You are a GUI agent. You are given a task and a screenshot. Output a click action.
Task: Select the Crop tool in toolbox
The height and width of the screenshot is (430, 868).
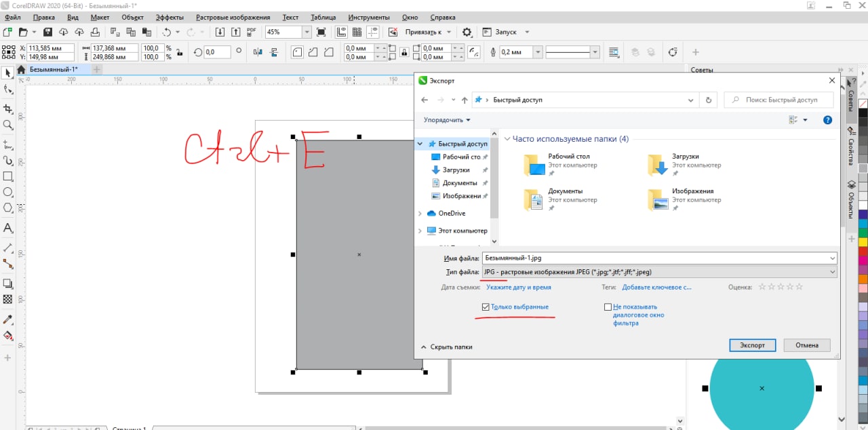(8, 109)
